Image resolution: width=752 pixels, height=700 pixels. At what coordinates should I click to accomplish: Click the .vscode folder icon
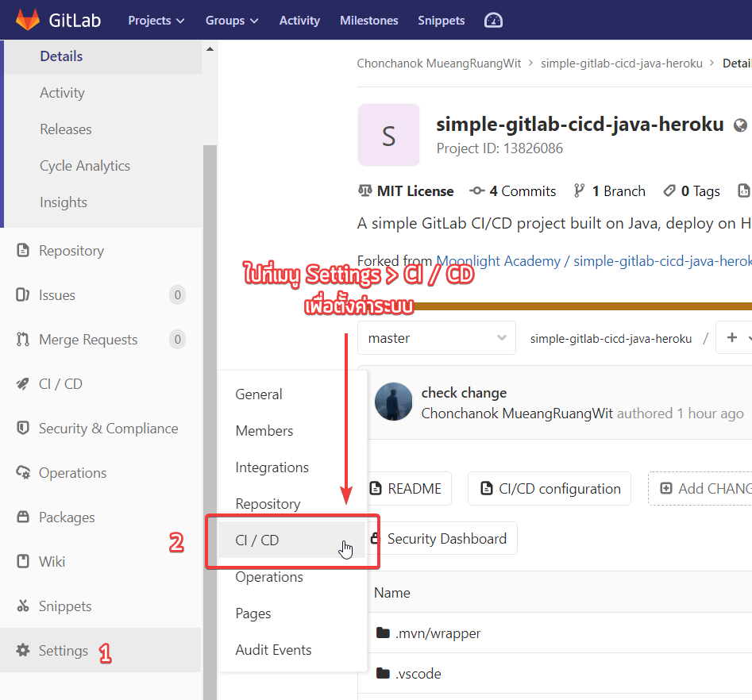click(x=383, y=673)
